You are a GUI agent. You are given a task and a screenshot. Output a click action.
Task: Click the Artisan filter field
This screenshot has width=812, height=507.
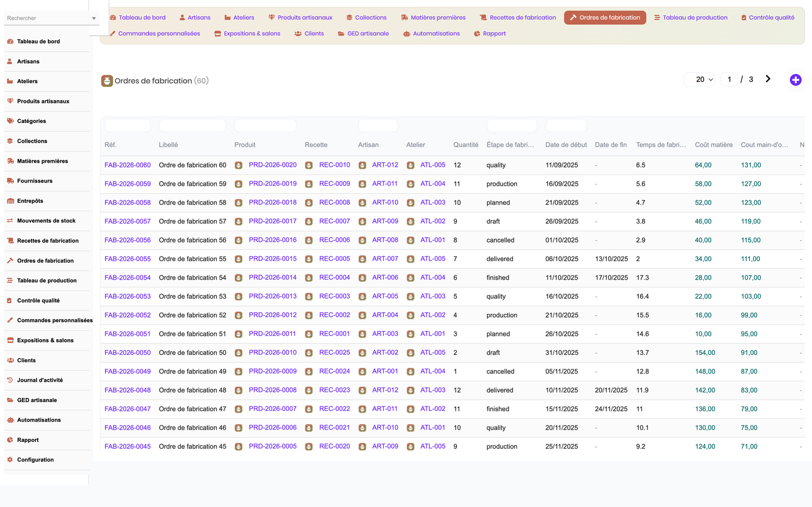click(378, 125)
